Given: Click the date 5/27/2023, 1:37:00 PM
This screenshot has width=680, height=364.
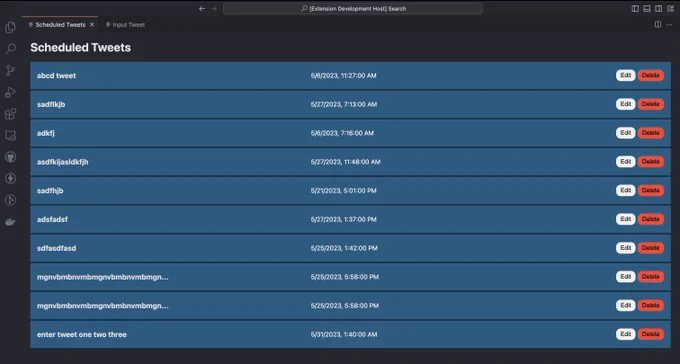Looking at the screenshot, I should click(x=343, y=220).
